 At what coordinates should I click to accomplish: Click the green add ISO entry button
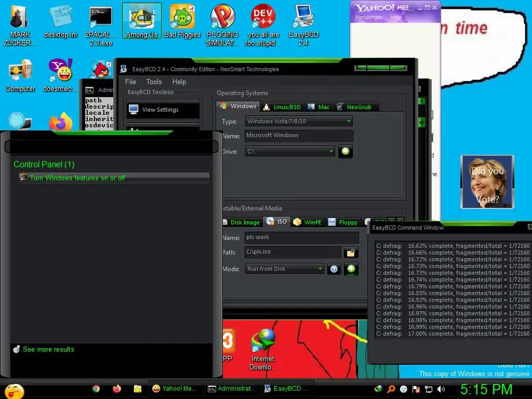351,269
